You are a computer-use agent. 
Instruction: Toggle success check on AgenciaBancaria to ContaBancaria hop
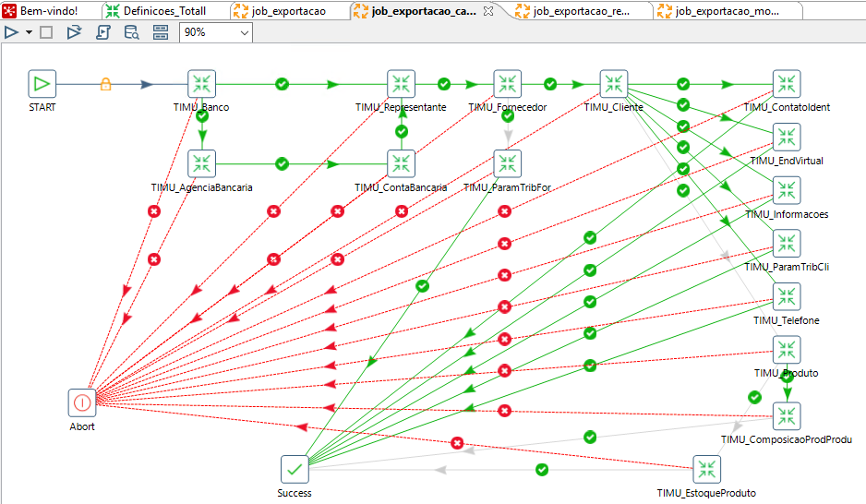pyautogui.click(x=282, y=164)
